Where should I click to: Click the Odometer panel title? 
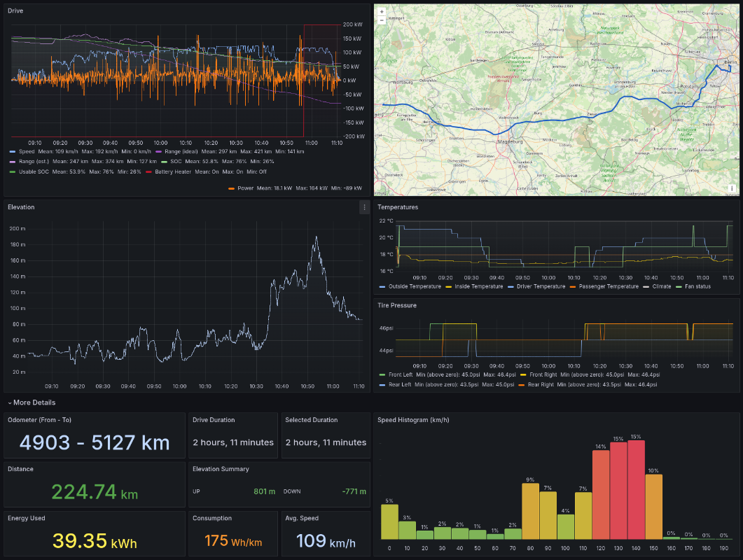pos(39,420)
